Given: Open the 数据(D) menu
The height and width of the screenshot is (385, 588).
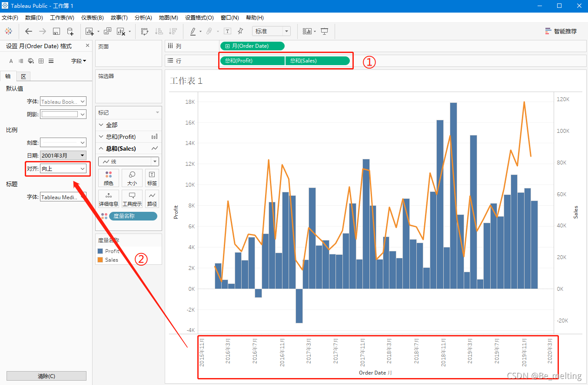Looking at the screenshot, I should click(34, 18).
